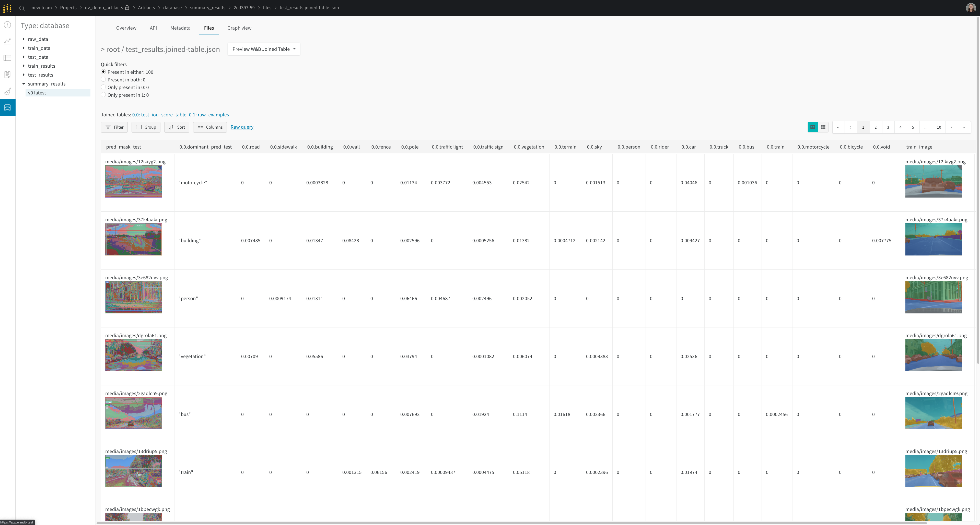
Task: Open the Preview W&B Joined Table dropdown
Action: tap(264, 49)
